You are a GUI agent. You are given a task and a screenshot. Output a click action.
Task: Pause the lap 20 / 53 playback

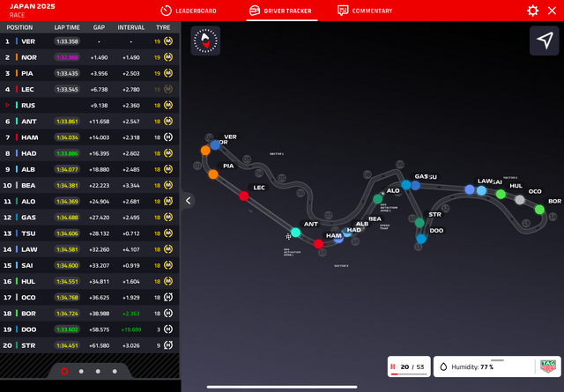tap(393, 366)
